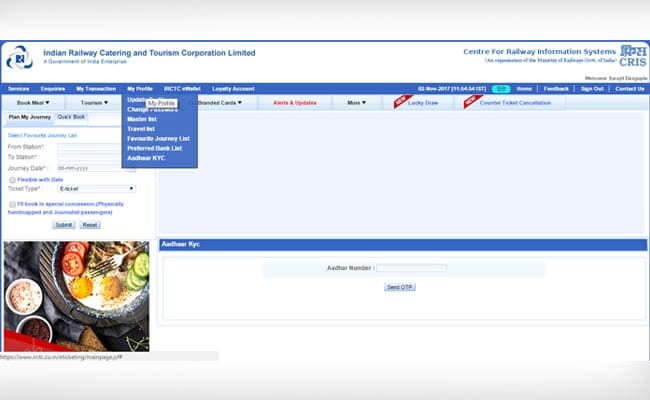This screenshot has height=400, width=650.
Task: Tick the special concession booking checkbox
Action: tap(12, 204)
